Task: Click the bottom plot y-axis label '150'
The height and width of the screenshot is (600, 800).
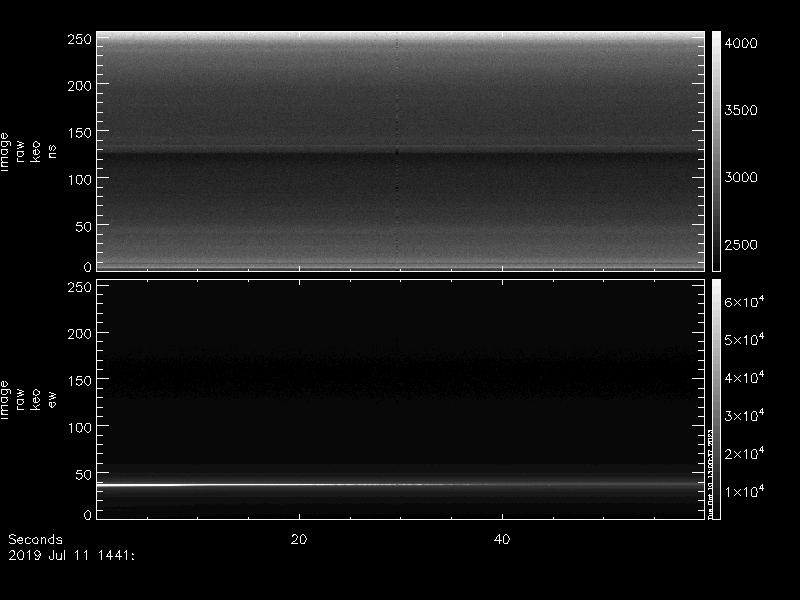Action: [x=80, y=381]
